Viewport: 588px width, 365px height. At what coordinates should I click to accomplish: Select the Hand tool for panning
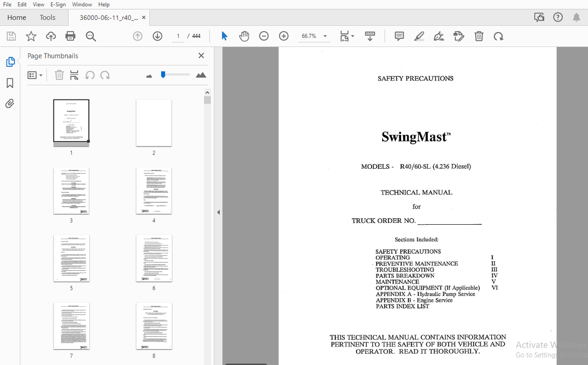tap(244, 36)
